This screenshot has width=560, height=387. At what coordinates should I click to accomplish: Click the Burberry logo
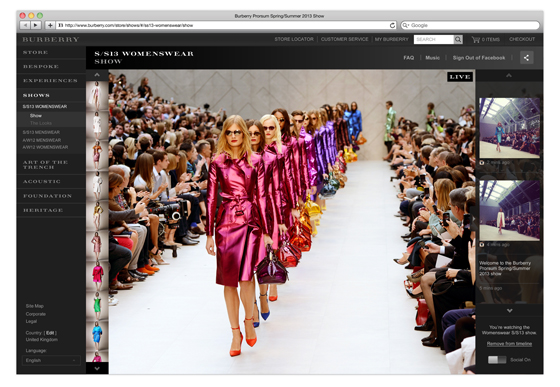point(51,39)
